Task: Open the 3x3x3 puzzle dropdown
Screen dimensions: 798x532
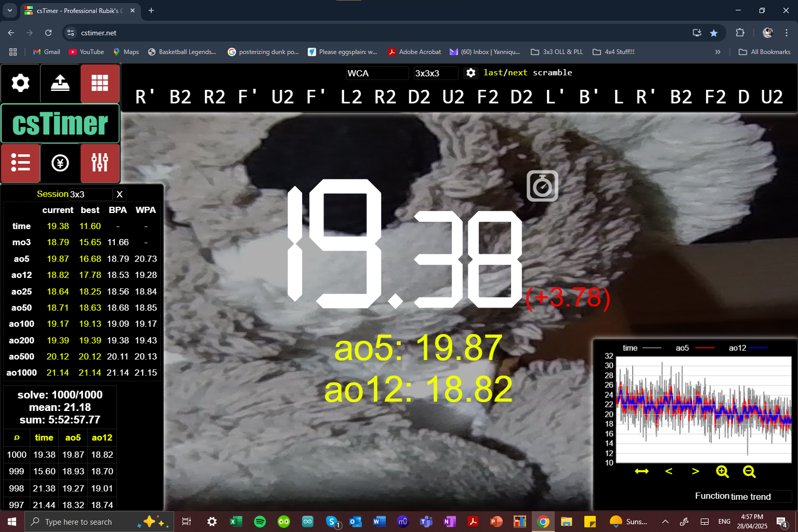Action: point(436,73)
